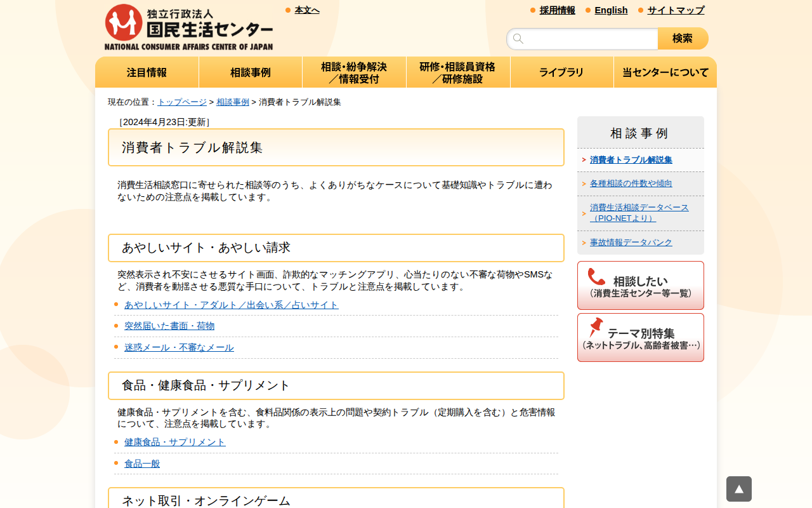This screenshot has height=508, width=812.
Task: Click the National Consumer Affairs Center logo
Action: coord(188,27)
